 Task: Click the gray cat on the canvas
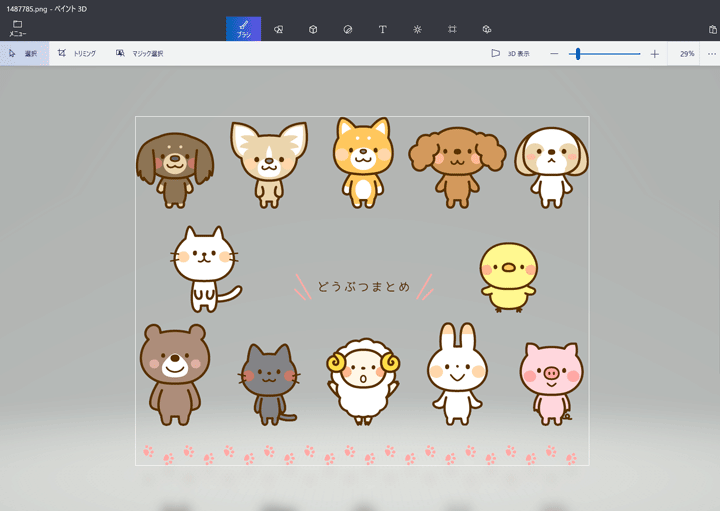(x=270, y=385)
